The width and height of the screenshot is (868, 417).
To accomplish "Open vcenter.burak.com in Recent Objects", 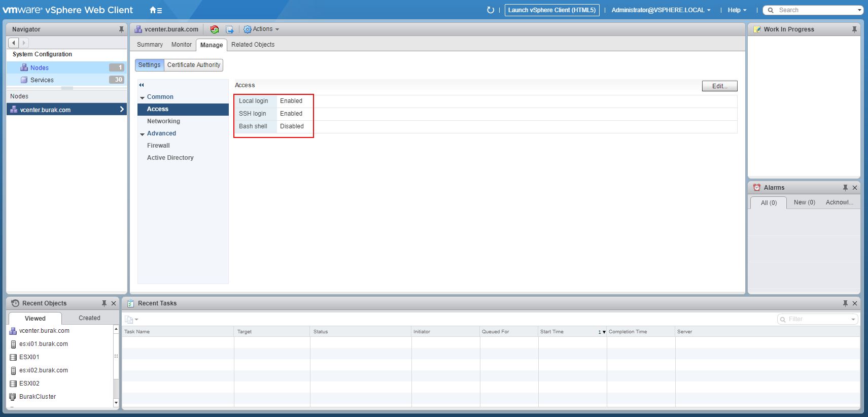I will pyautogui.click(x=44, y=331).
